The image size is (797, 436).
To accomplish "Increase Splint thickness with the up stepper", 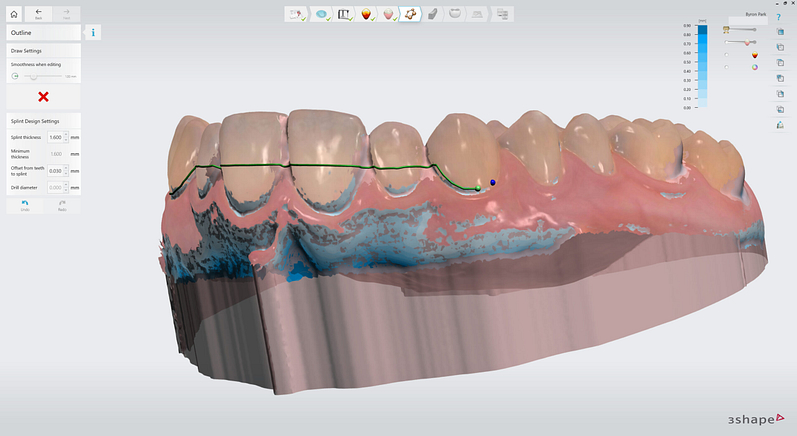I will coord(66,134).
